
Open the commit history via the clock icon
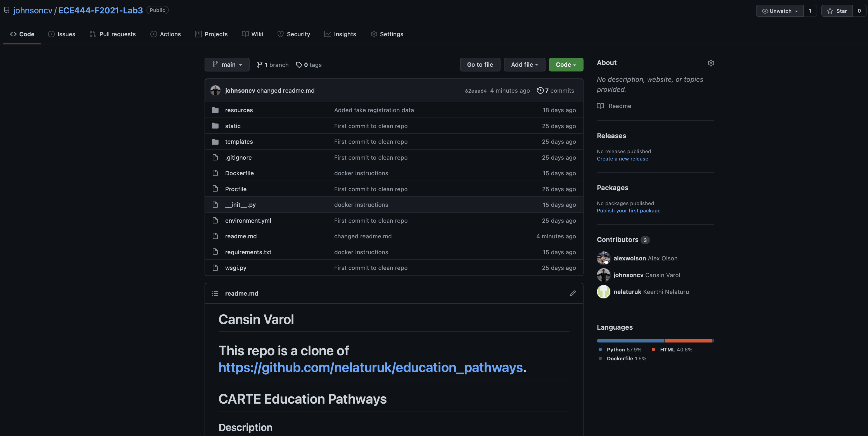540,90
